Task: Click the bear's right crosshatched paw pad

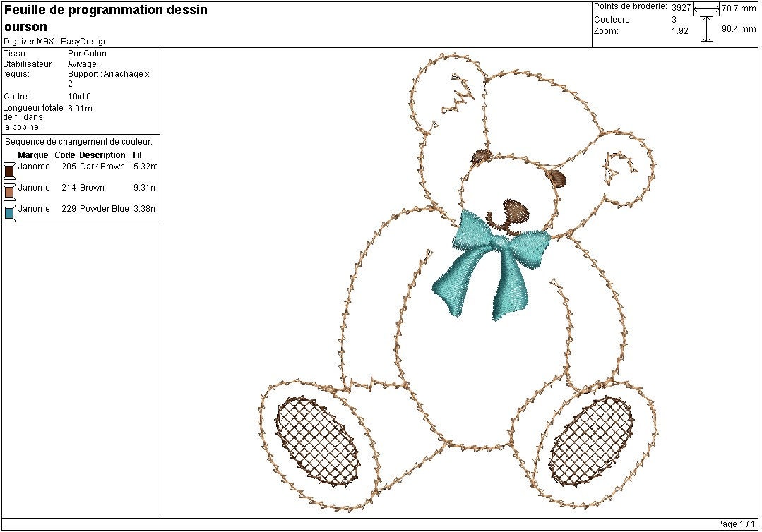Action: click(592, 441)
